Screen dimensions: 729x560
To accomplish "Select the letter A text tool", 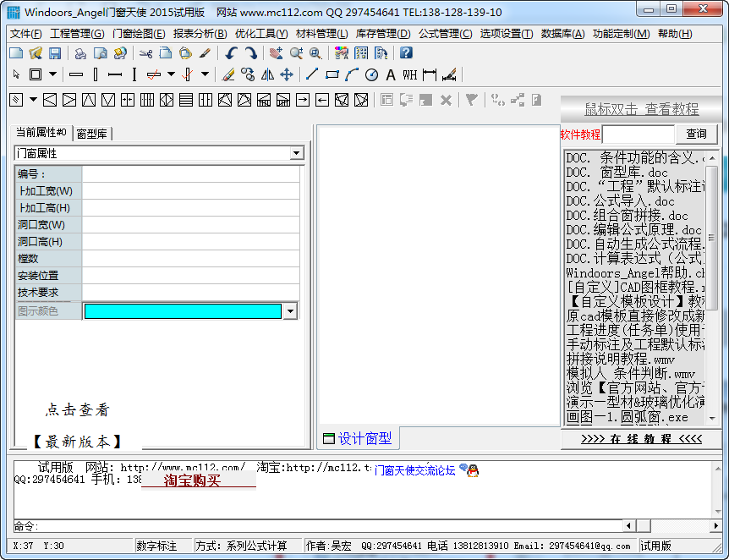I will [391, 74].
